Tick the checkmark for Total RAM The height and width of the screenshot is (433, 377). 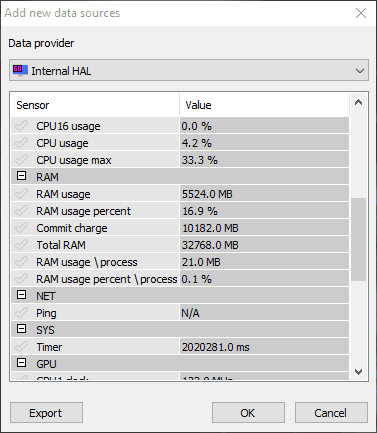pos(21,245)
